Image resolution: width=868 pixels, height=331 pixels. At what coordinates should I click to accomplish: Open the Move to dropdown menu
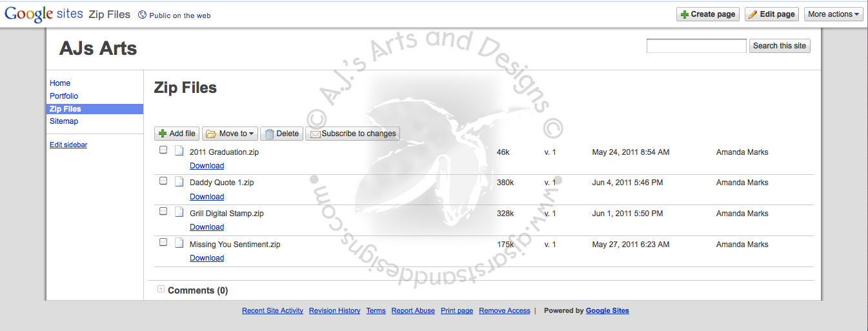click(x=230, y=134)
